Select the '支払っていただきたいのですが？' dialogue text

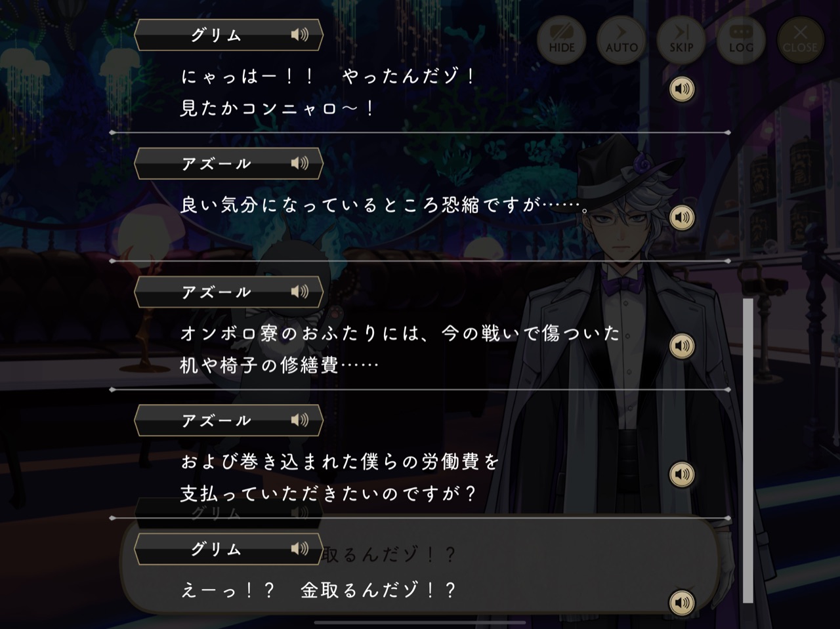point(328,493)
